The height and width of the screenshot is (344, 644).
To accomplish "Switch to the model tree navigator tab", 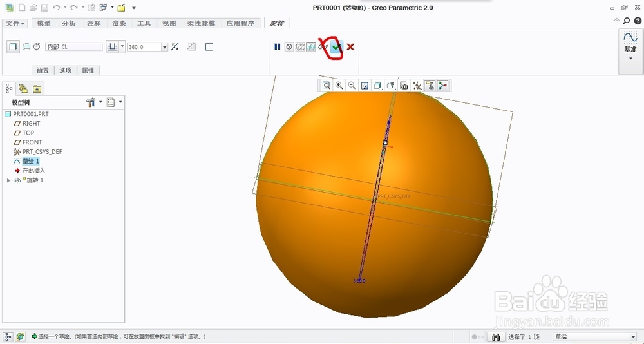I will tap(9, 89).
